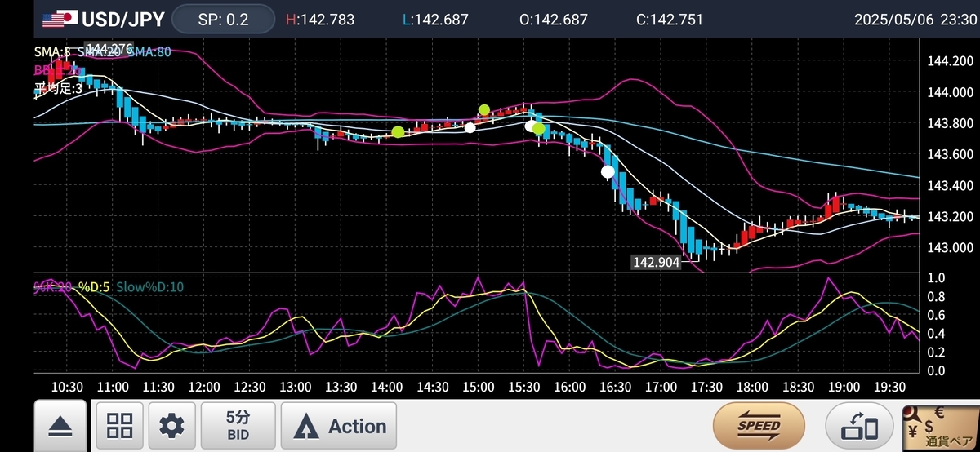Screen dimensions: 980x452
Task: Tap the eject-style panel toggle arrow
Action: pyautogui.click(x=60, y=425)
